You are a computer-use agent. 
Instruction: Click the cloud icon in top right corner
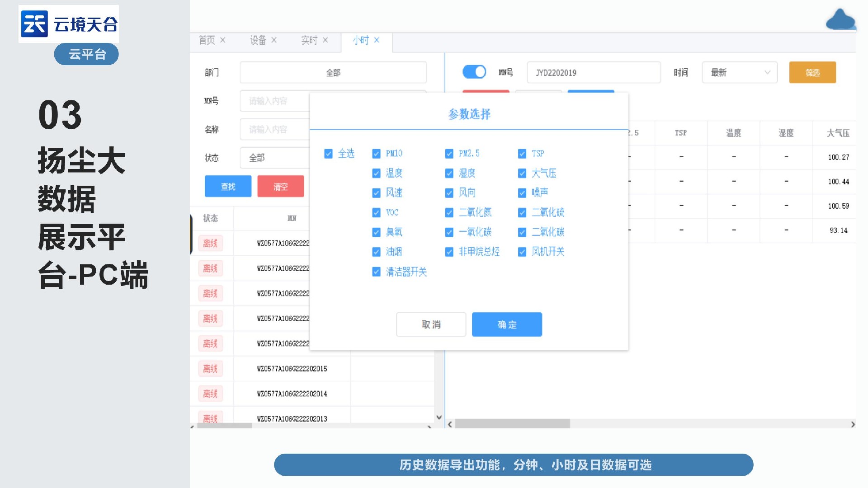pos(840,20)
